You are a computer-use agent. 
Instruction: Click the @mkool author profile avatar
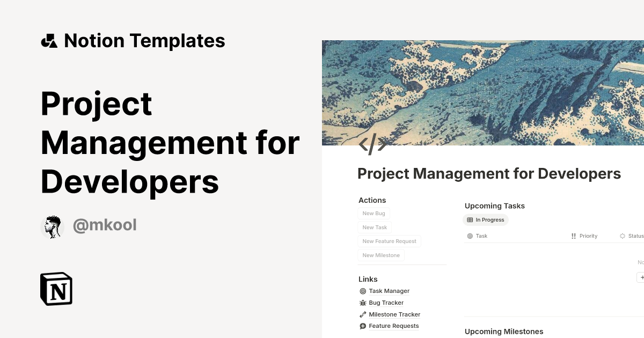point(52,227)
